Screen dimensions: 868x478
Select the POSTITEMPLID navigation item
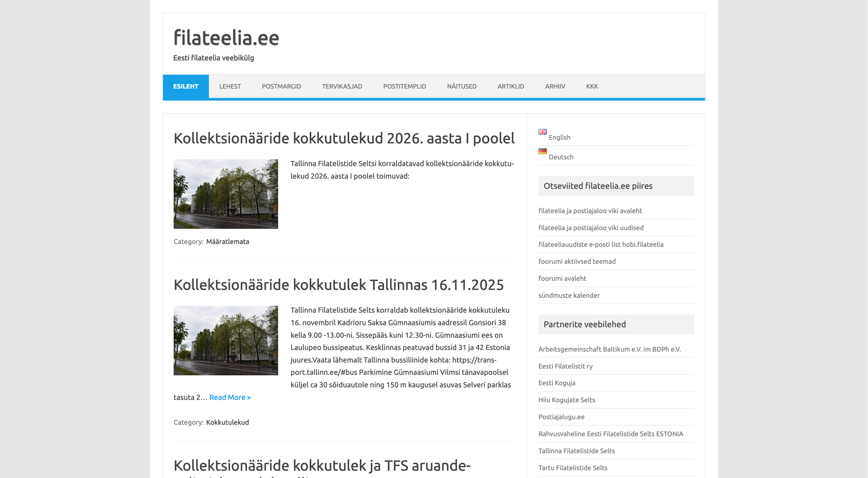(404, 86)
